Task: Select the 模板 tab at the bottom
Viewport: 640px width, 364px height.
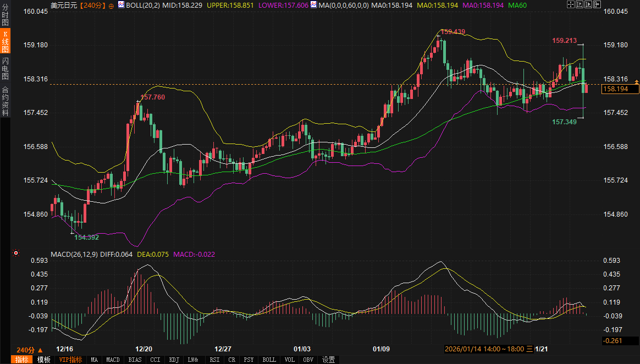Action: [43, 360]
